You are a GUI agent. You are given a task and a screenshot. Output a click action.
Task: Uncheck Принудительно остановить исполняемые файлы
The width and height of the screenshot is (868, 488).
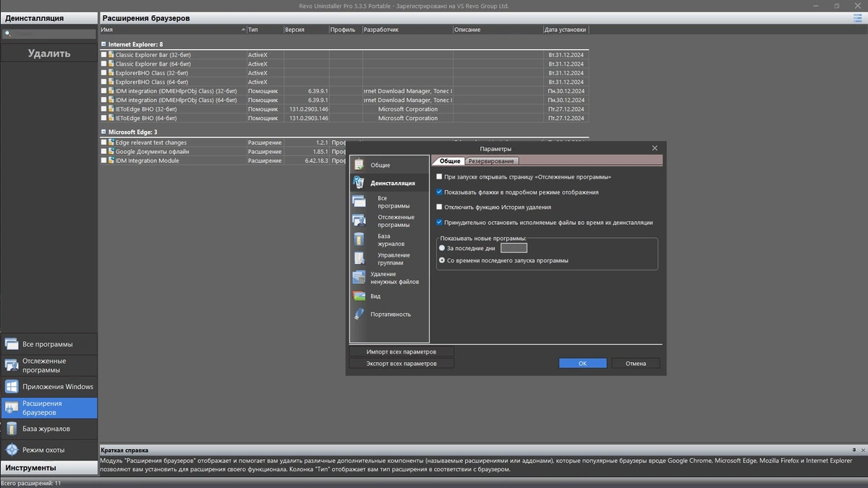click(440, 223)
